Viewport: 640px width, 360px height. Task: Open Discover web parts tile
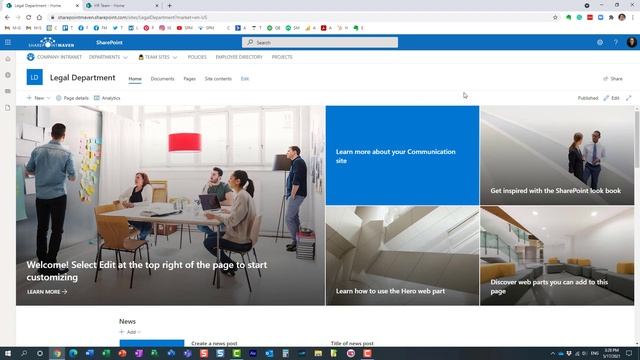[557, 256]
